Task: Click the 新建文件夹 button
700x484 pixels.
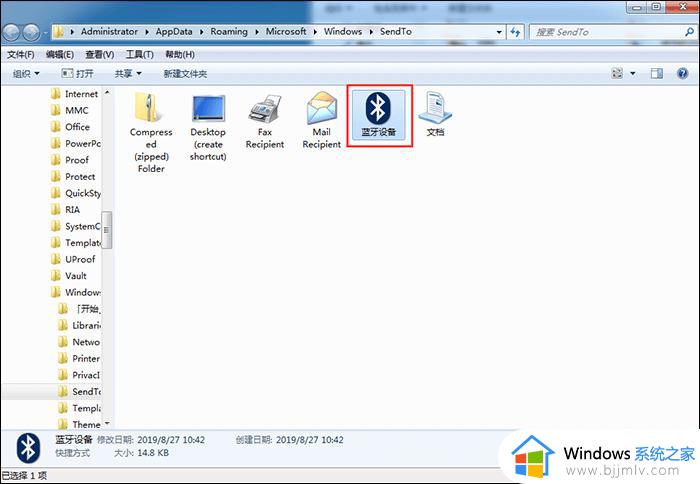Action: pos(185,74)
